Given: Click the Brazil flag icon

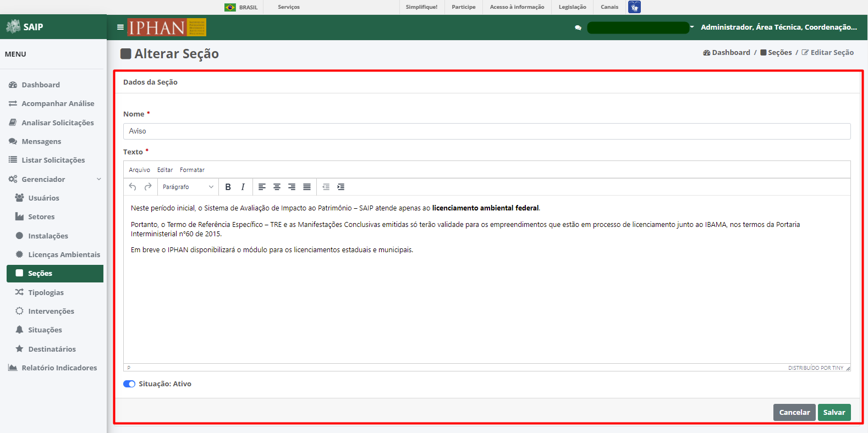Looking at the screenshot, I should pos(230,7).
